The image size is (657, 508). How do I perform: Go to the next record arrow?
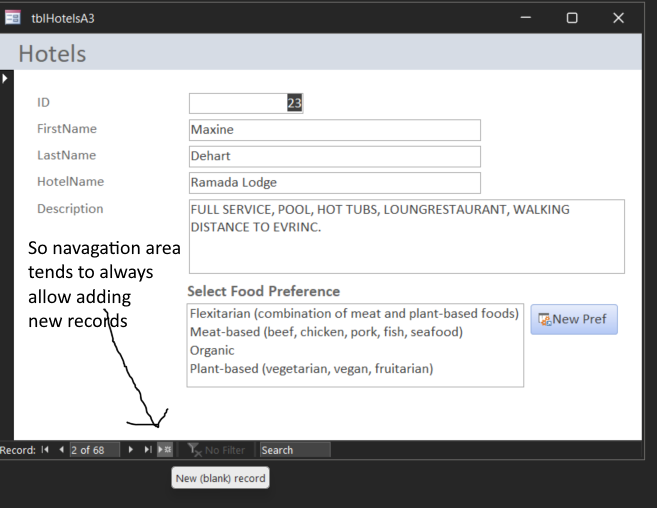pos(130,450)
